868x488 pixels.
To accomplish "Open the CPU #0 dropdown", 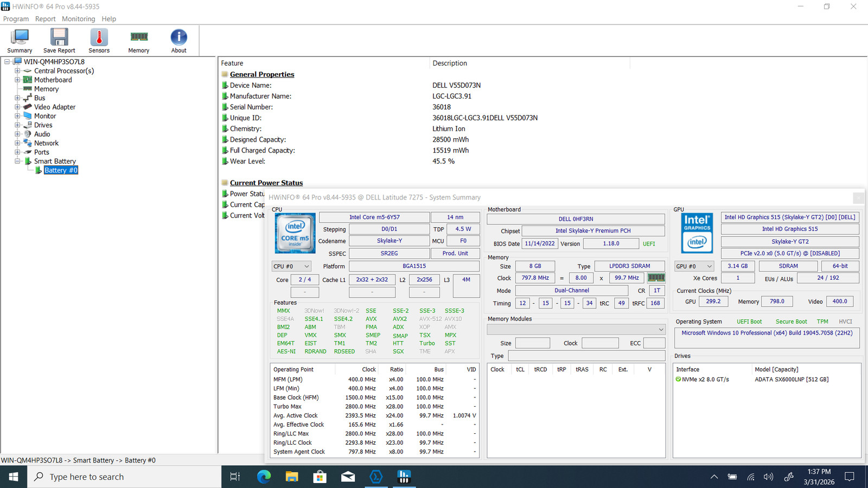I will pos(291,266).
